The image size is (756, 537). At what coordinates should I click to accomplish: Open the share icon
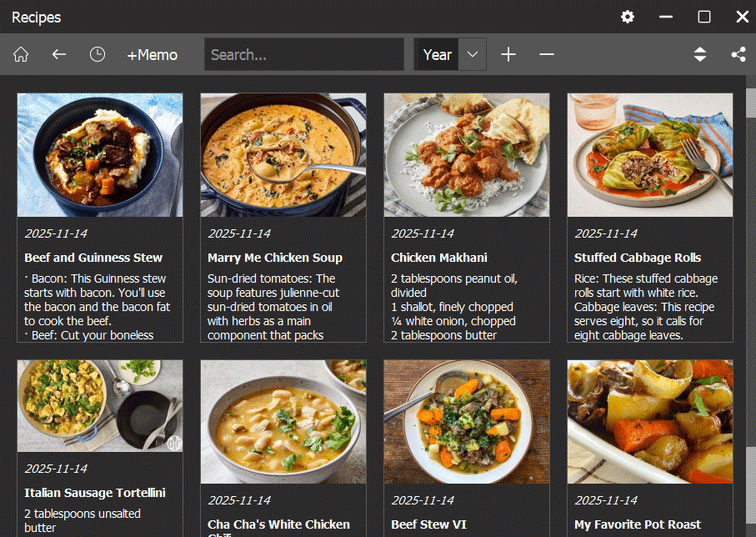pos(738,55)
